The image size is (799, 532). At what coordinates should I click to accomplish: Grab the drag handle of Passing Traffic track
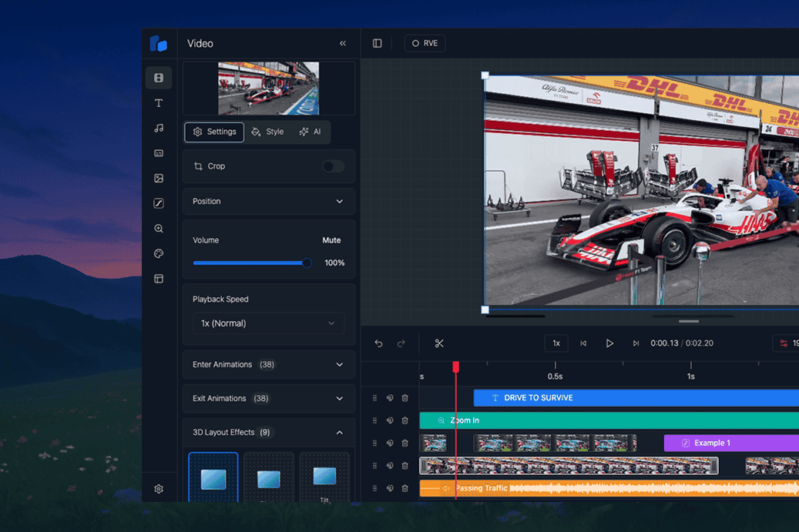tap(374, 488)
